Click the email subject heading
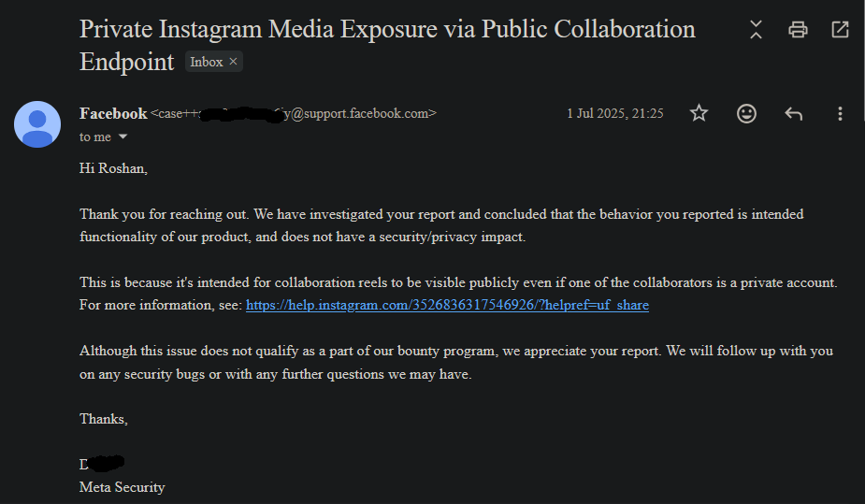This screenshot has height=504, width=865. pos(387,29)
